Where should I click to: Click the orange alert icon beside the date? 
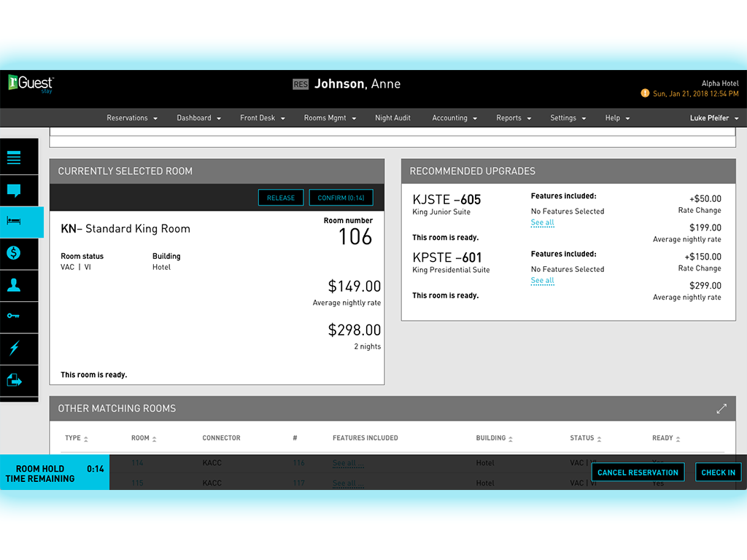click(646, 93)
